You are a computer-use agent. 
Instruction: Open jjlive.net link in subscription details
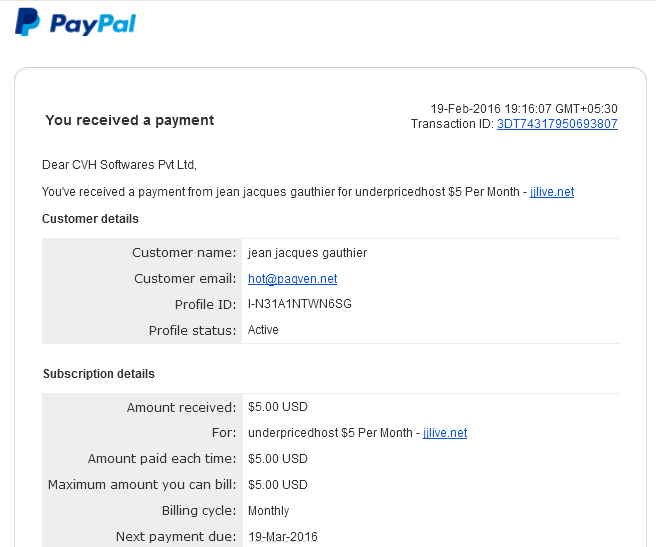click(445, 433)
